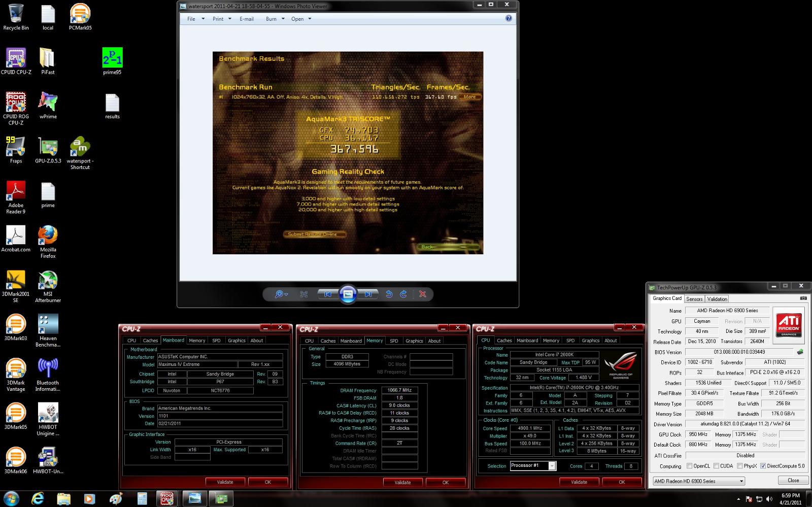The image size is (812, 507).
Task: Rotate the photo counterclockwise
Action: tap(389, 294)
